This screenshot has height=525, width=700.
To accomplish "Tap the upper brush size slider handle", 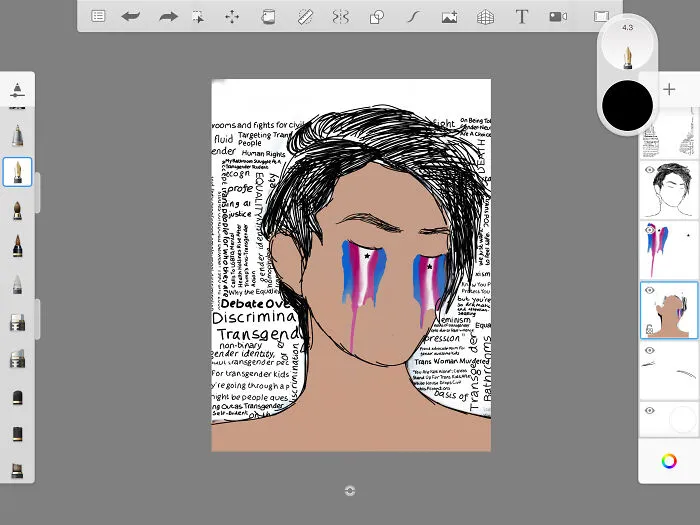I will click(x=38, y=192).
